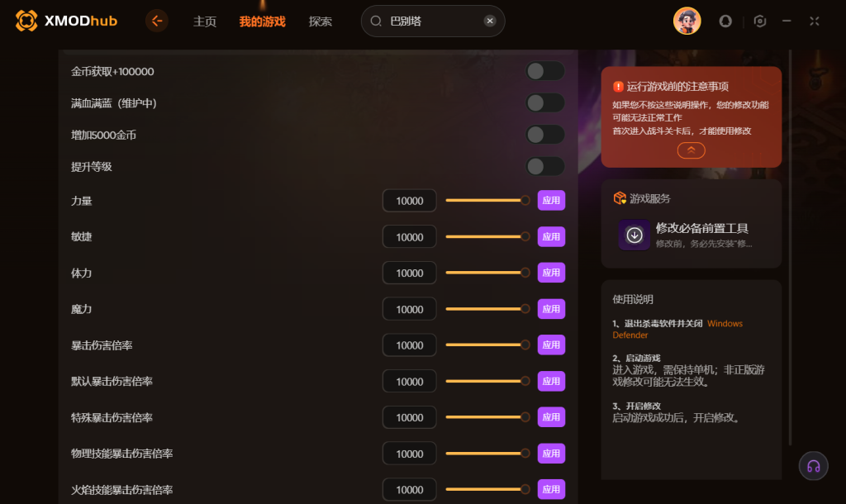
Task: Click the 体力 value input field
Action: (x=410, y=273)
